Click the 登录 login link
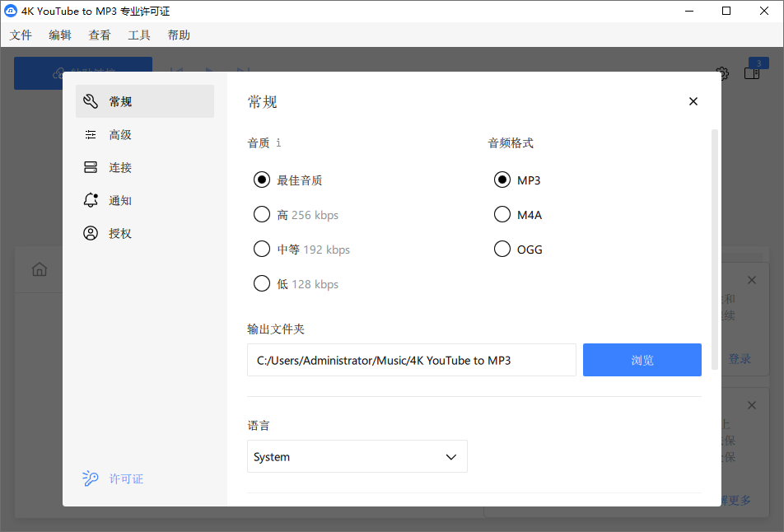 pos(740,358)
